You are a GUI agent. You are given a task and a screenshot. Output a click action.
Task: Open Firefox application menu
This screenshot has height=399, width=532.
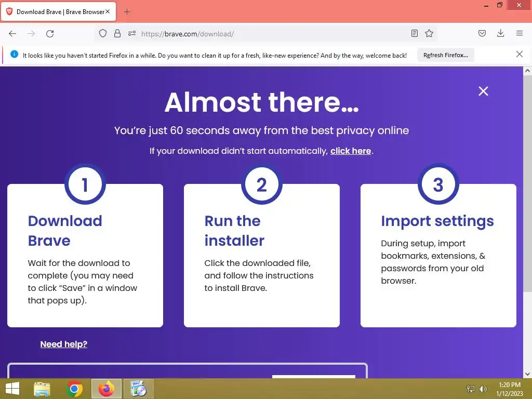(x=520, y=33)
